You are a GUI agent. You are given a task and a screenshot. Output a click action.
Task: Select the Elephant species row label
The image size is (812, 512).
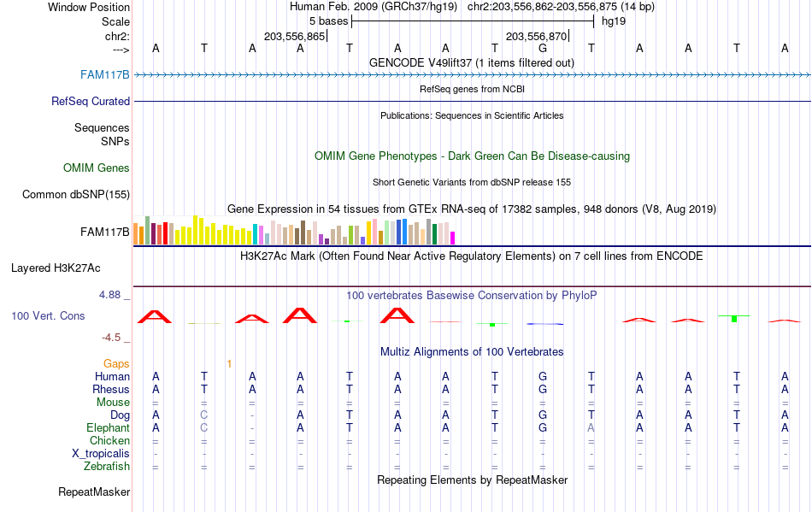pyautogui.click(x=108, y=427)
